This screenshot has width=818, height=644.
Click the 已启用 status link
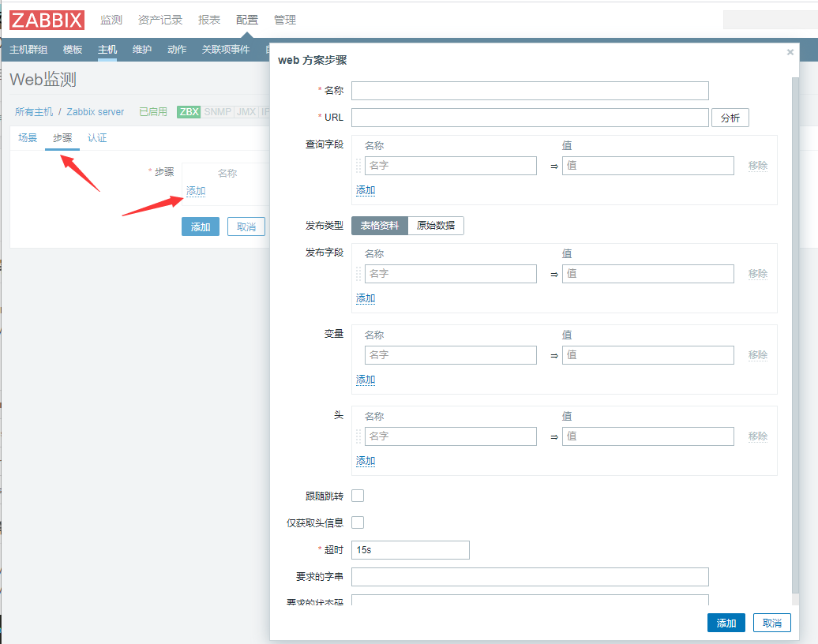(x=153, y=111)
